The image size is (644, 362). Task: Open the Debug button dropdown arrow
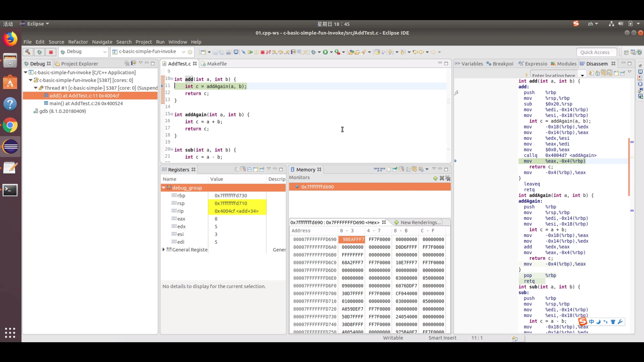[x=319, y=52]
